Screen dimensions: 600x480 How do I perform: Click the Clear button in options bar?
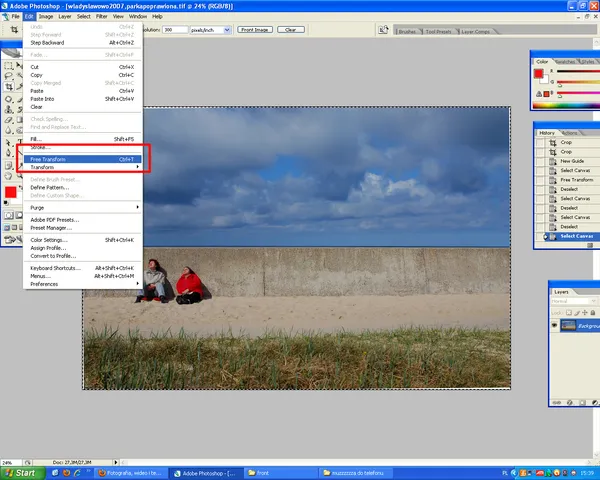point(290,30)
